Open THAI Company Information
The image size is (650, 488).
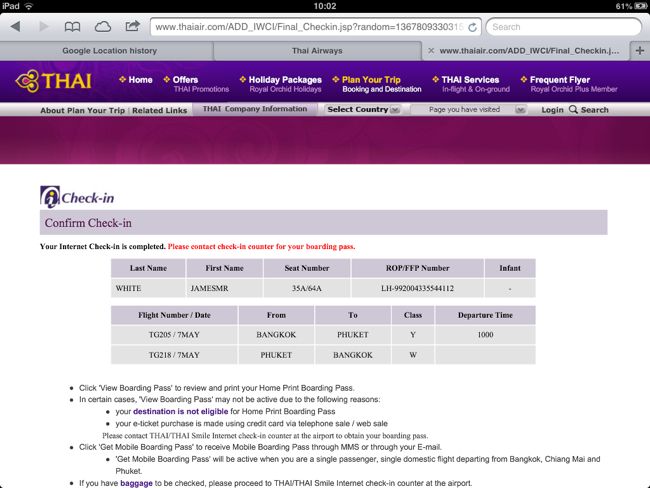255,109
